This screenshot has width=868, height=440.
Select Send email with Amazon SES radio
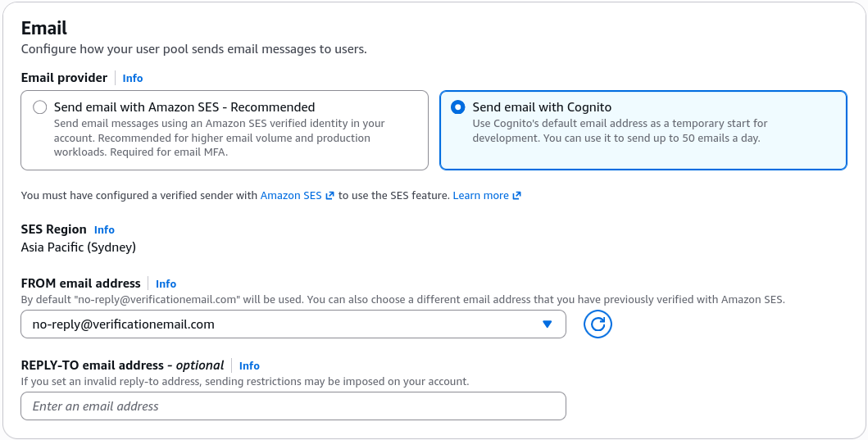[40, 107]
